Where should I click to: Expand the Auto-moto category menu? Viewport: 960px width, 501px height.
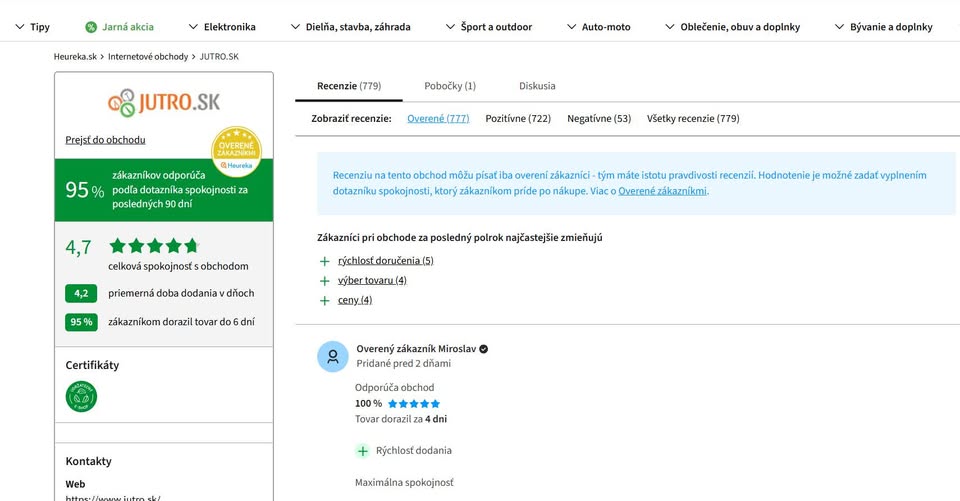[x=599, y=27]
